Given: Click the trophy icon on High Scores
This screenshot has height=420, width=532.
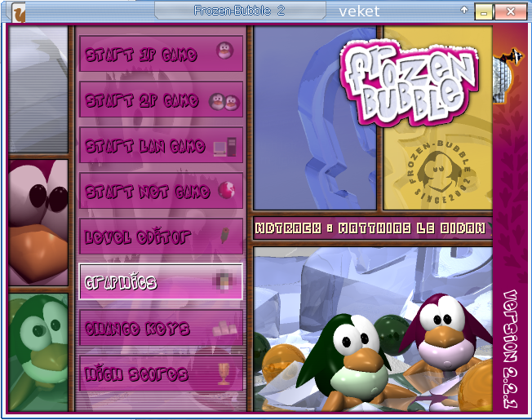Looking at the screenshot, I should point(224,374).
